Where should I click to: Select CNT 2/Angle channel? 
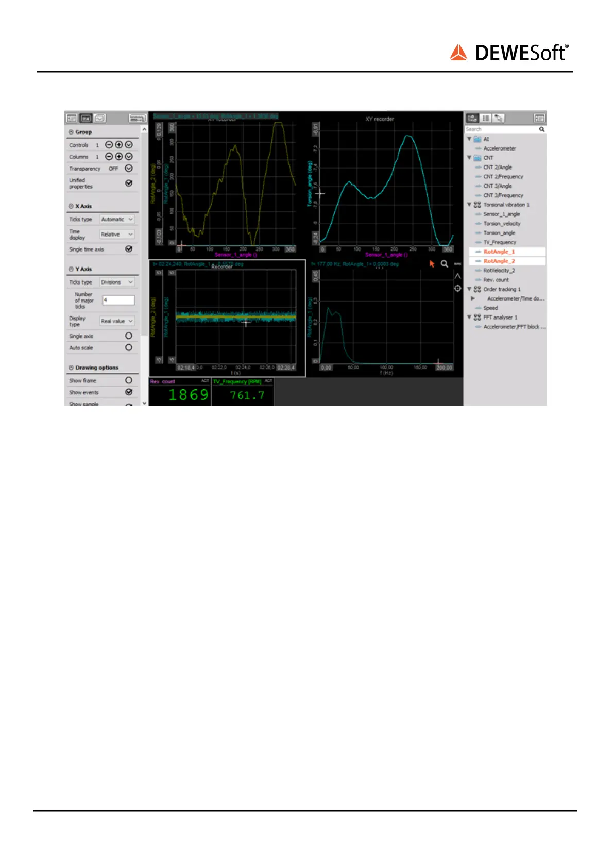(497, 167)
